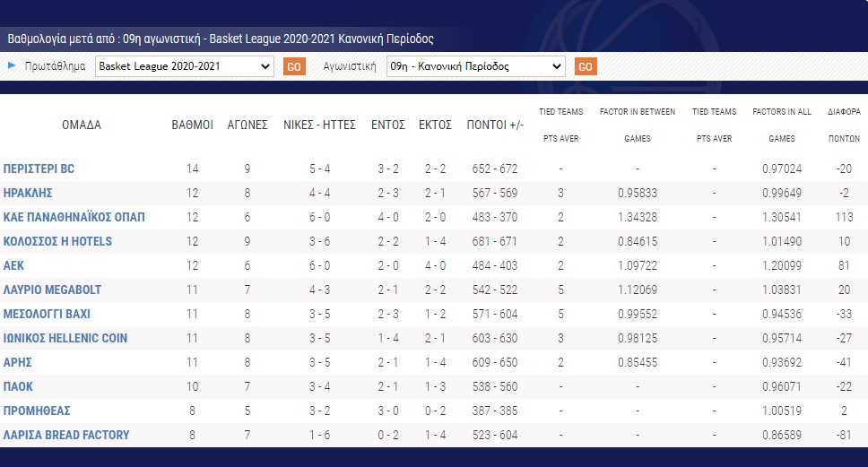Click the ΟΜΑΔΑ column header
Image resolution: width=868 pixels, height=467 pixels.
82,125
